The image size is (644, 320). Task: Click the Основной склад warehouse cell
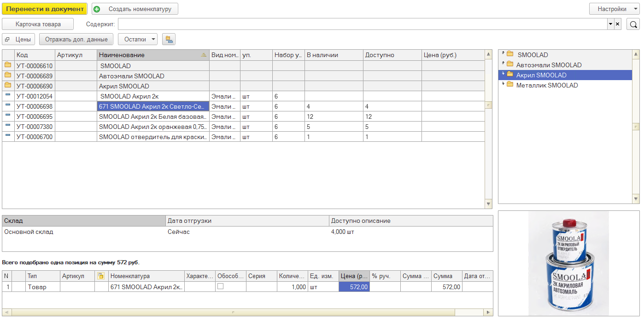pos(84,232)
